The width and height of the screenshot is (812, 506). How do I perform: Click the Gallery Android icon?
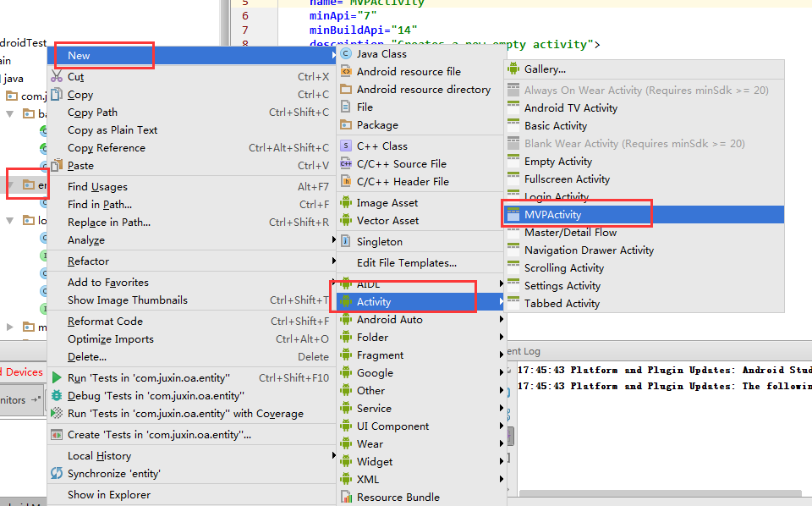pyautogui.click(x=513, y=69)
